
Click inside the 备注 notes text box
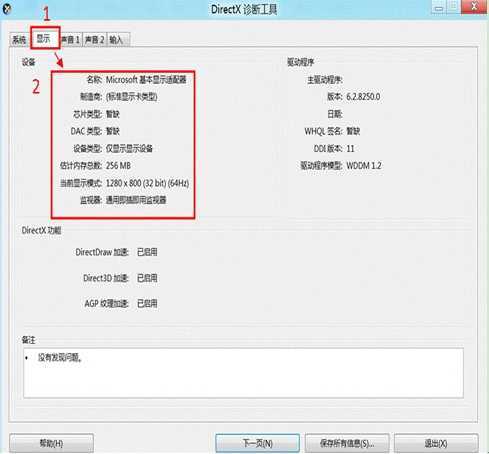click(x=243, y=373)
